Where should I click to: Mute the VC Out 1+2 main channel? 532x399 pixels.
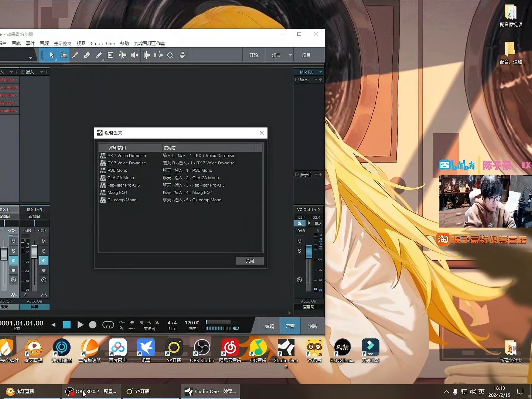click(x=299, y=241)
